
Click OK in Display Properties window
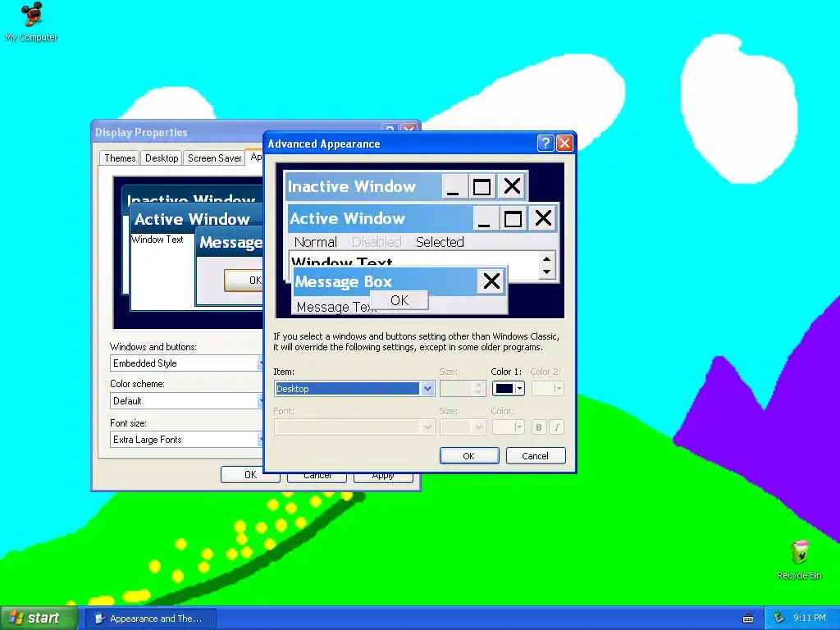250,475
